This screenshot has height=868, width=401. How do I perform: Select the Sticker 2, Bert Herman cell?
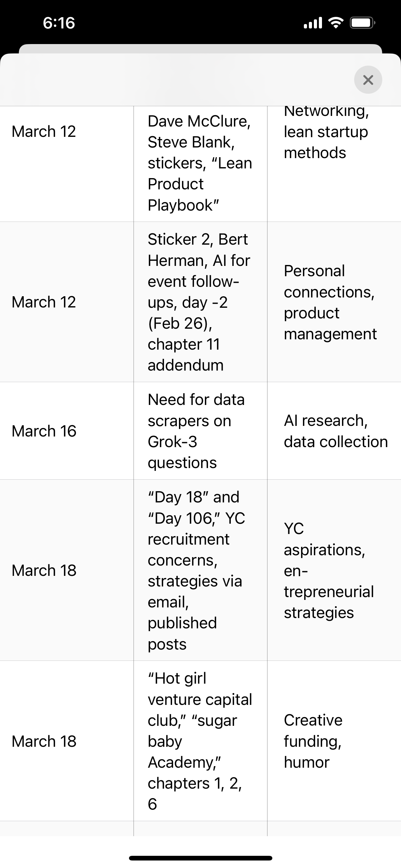pyautogui.click(x=200, y=302)
